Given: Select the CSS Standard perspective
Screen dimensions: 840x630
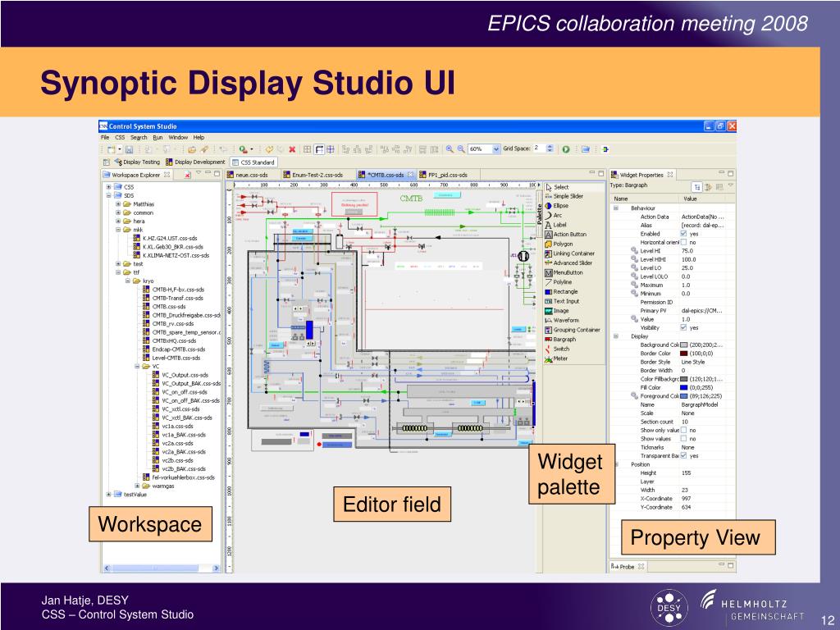Looking at the screenshot, I should (x=253, y=162).
